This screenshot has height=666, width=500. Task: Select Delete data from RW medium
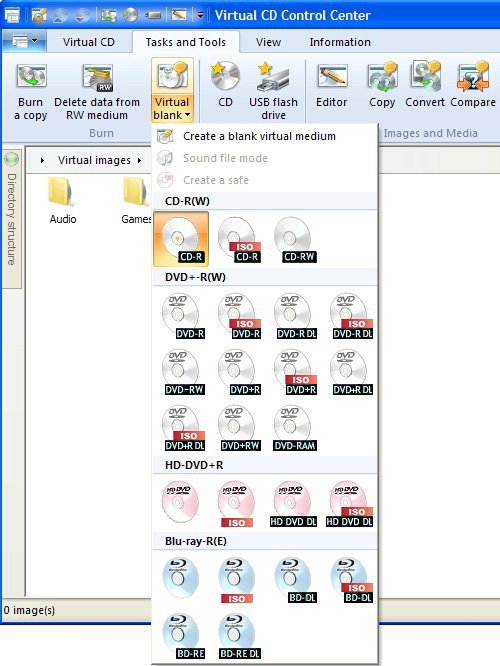[x=97, y=91]
